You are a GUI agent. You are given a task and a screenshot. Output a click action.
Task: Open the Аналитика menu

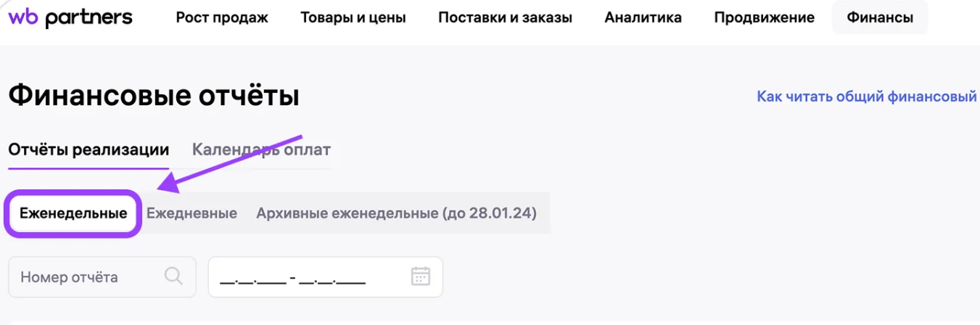(x=643, y=17)
